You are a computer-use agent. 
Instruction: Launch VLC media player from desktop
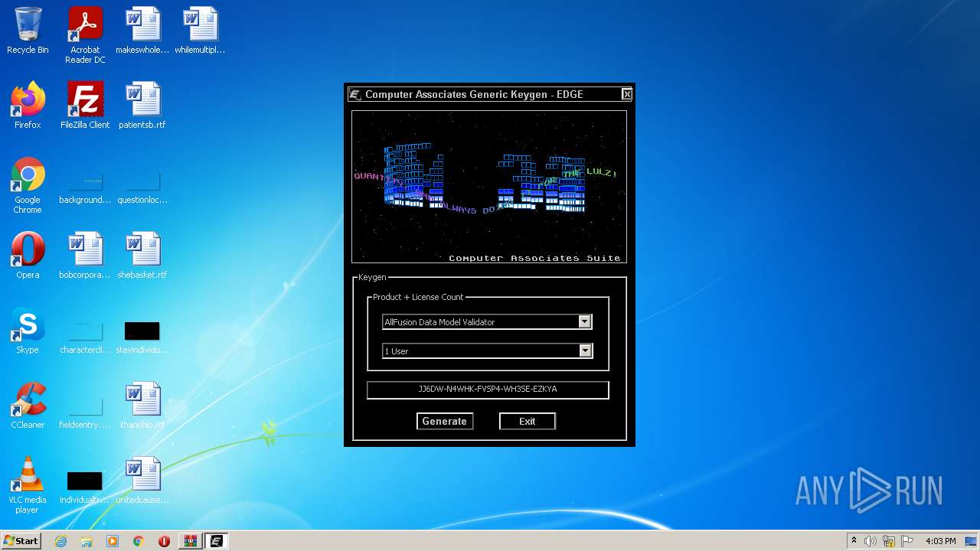(28, 485)
